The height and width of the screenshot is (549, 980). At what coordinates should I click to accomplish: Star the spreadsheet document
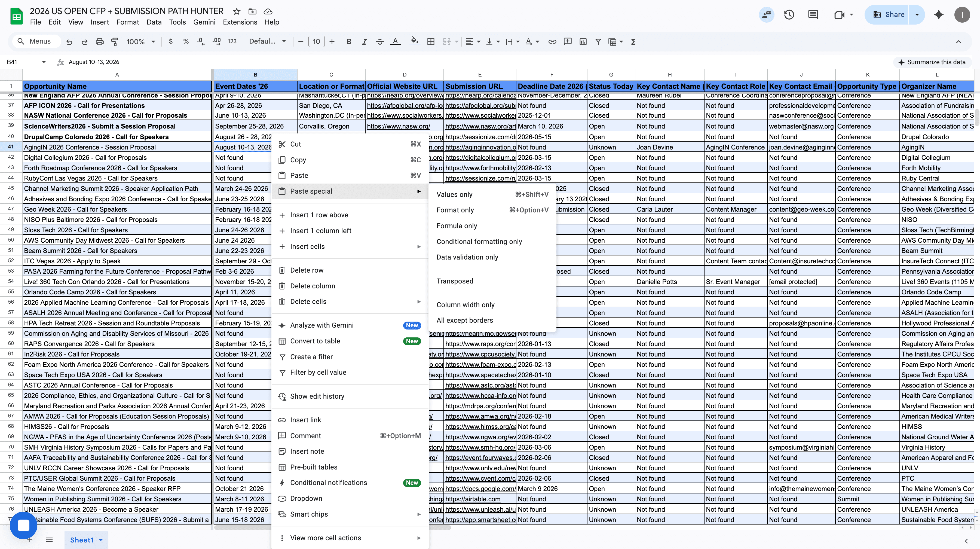(236, 11)
